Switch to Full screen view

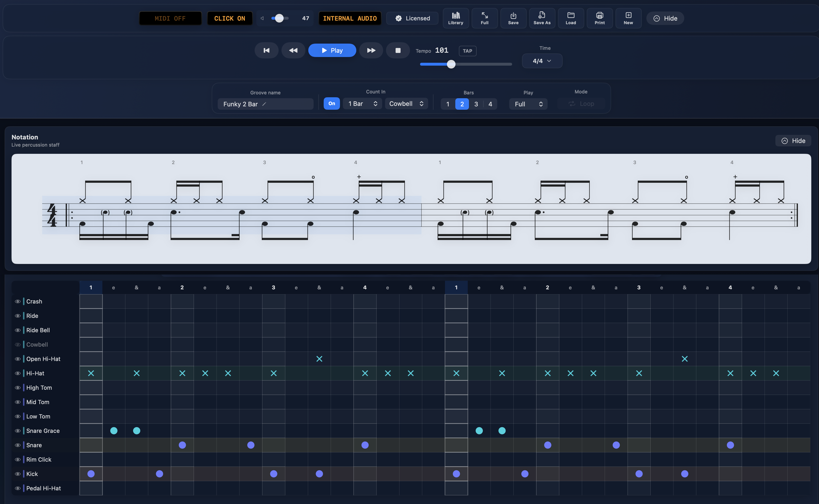484,18
